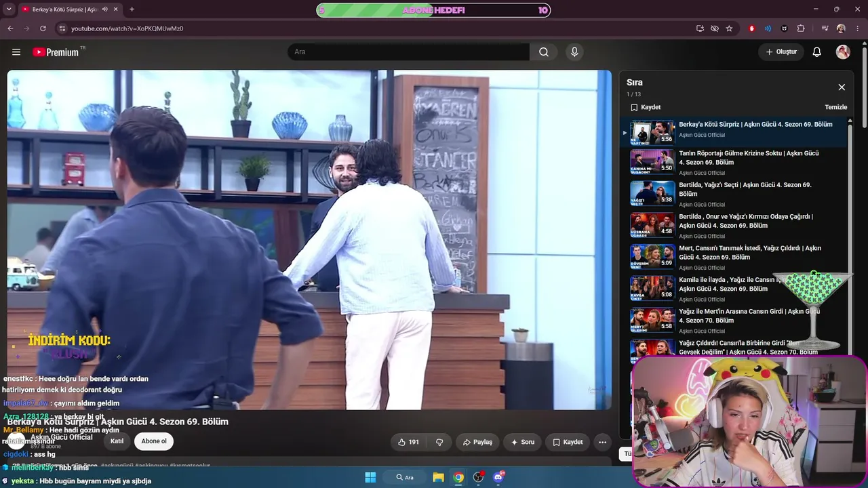This screenshot has width=868, height=488.
Task: Open the YouTube account avatar menu
Action: coord(843,52)
